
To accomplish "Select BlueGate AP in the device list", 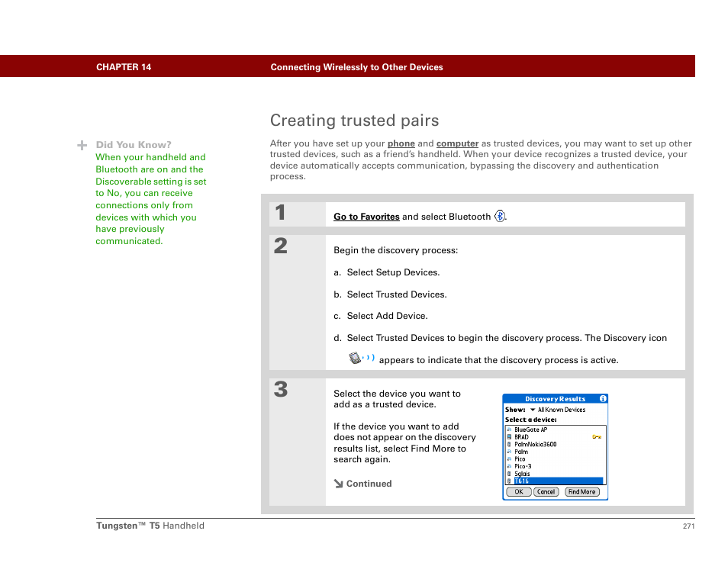I will tap(555, 429).
